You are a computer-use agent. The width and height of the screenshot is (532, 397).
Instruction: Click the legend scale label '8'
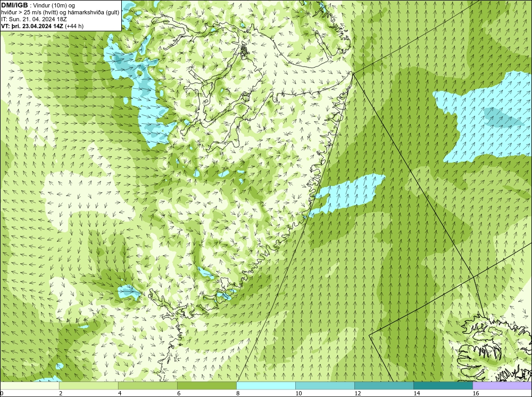coord(238,393)
